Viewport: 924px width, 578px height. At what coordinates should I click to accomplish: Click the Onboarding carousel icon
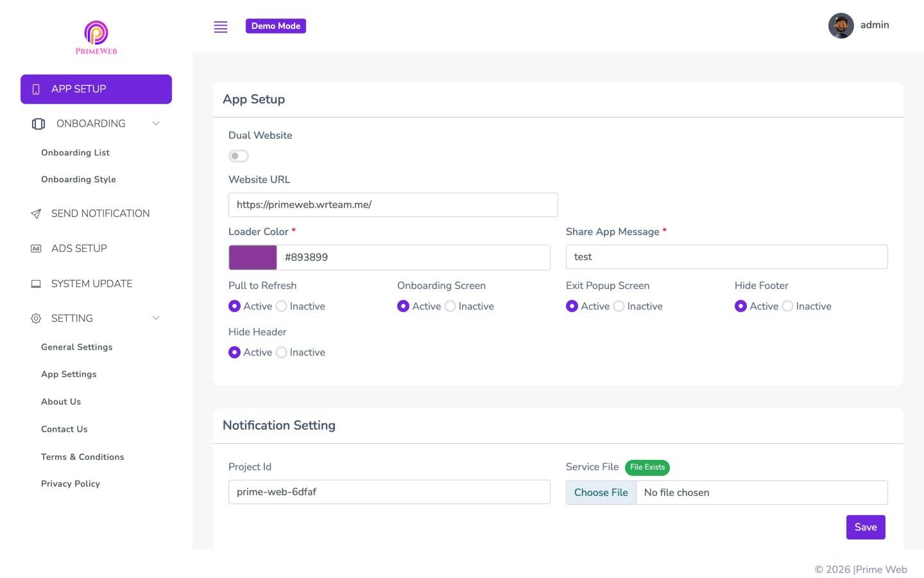pos(38,124)
